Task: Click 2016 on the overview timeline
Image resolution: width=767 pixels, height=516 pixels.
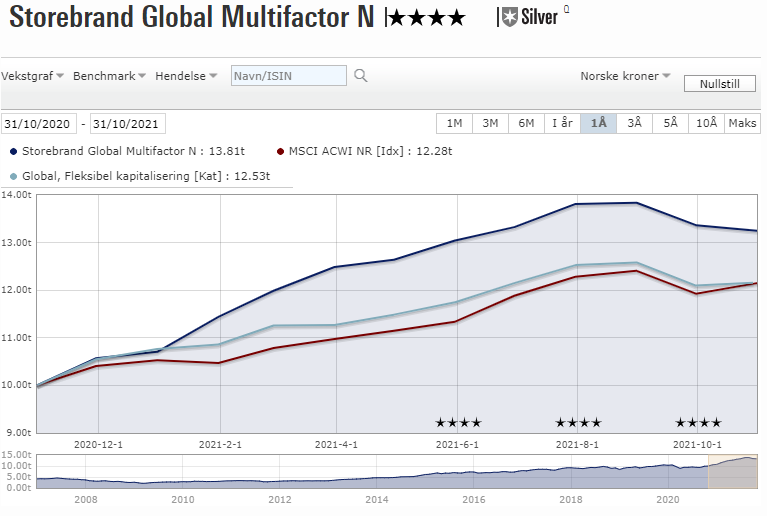Action: coord(474,499)
